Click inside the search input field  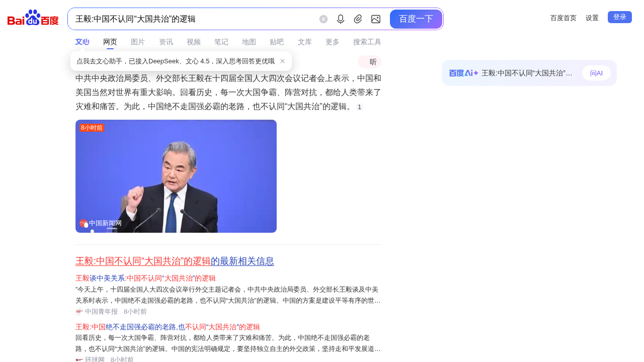point(191,19)
